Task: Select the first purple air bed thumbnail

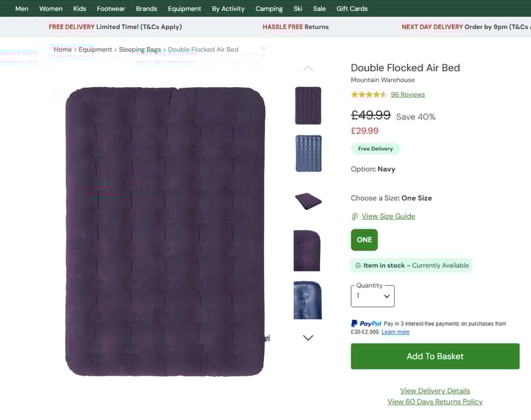Action: [x=308, y=106]
